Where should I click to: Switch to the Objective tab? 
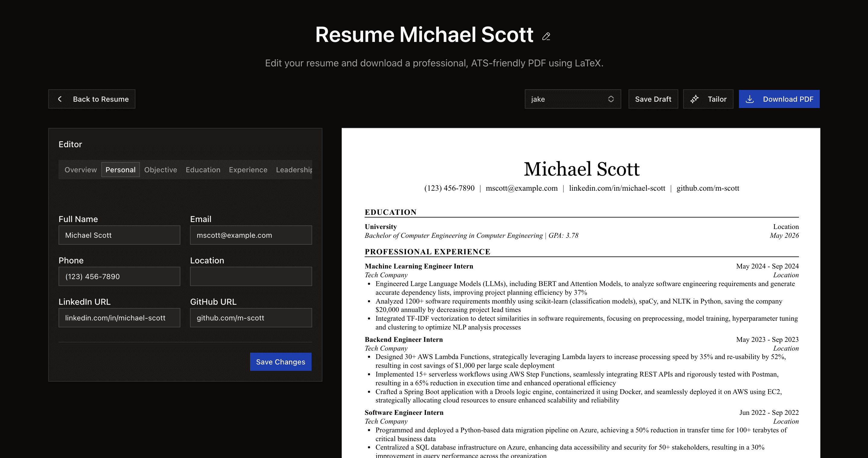160,170
